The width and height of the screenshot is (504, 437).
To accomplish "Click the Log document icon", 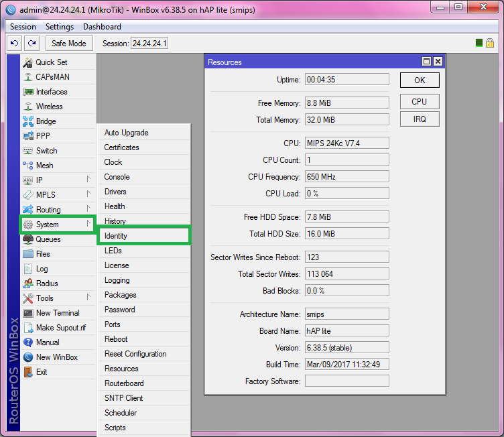I will (28, 269).
